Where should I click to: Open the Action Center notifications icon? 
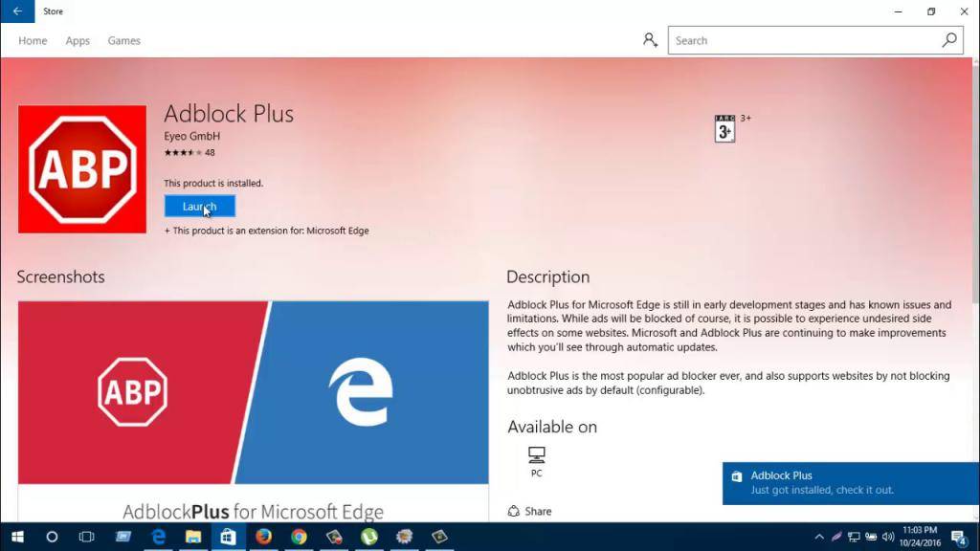959,537
